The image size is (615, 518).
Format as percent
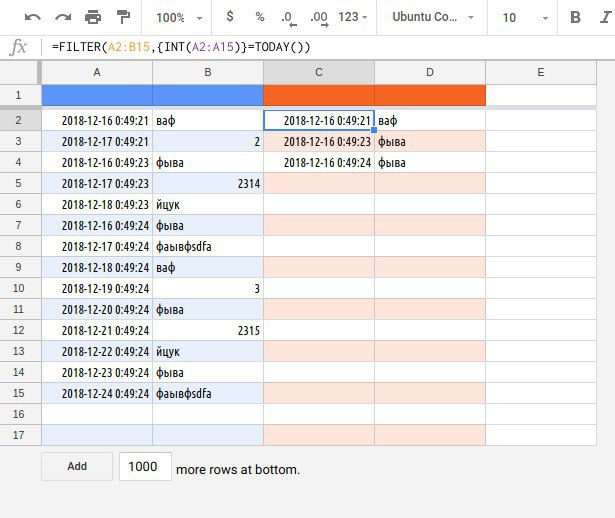point(260,17)
